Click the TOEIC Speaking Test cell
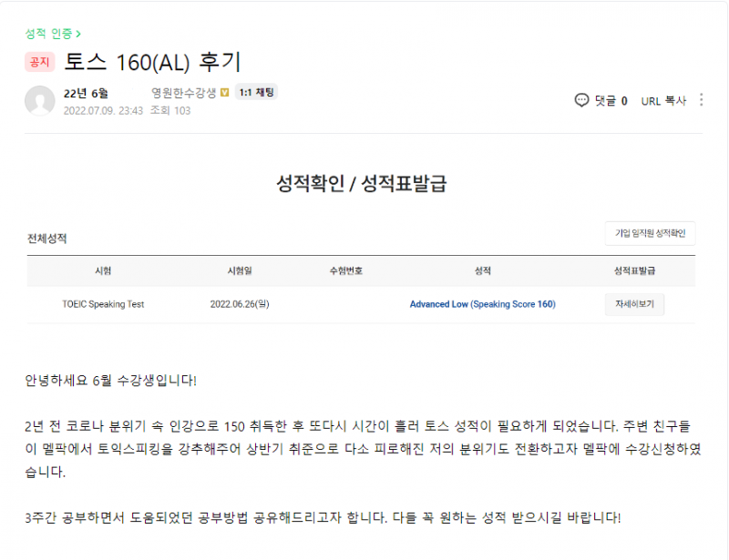 [x=103, y=304]
